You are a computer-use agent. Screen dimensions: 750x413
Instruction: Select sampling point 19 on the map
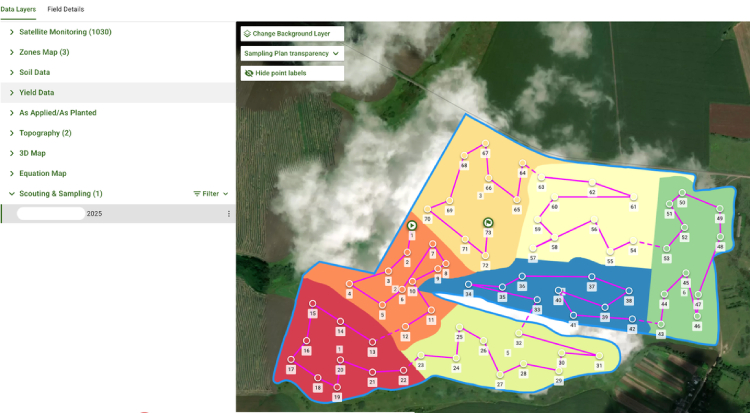(336, 389)
